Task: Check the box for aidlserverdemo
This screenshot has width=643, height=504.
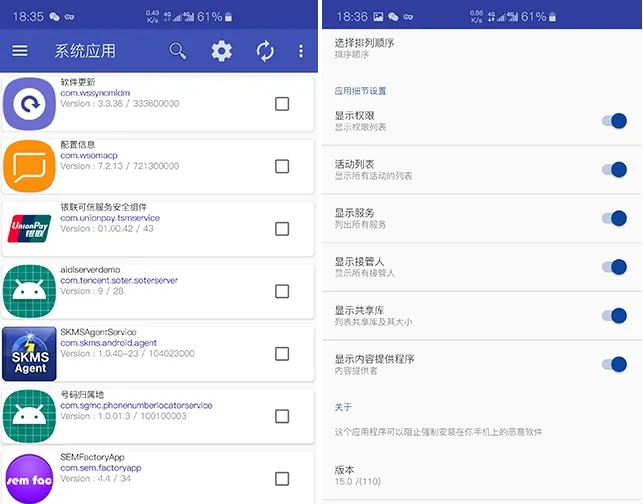Action: [x=282, y=291]
